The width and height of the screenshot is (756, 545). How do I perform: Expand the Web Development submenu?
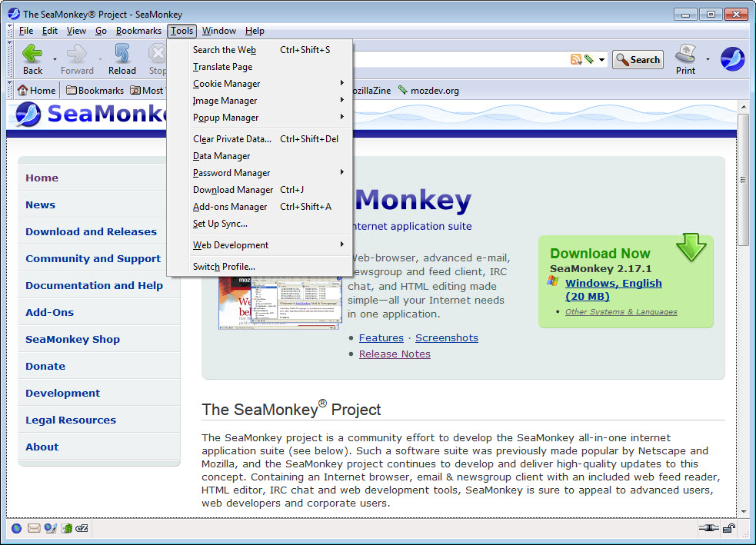point(259,244)
